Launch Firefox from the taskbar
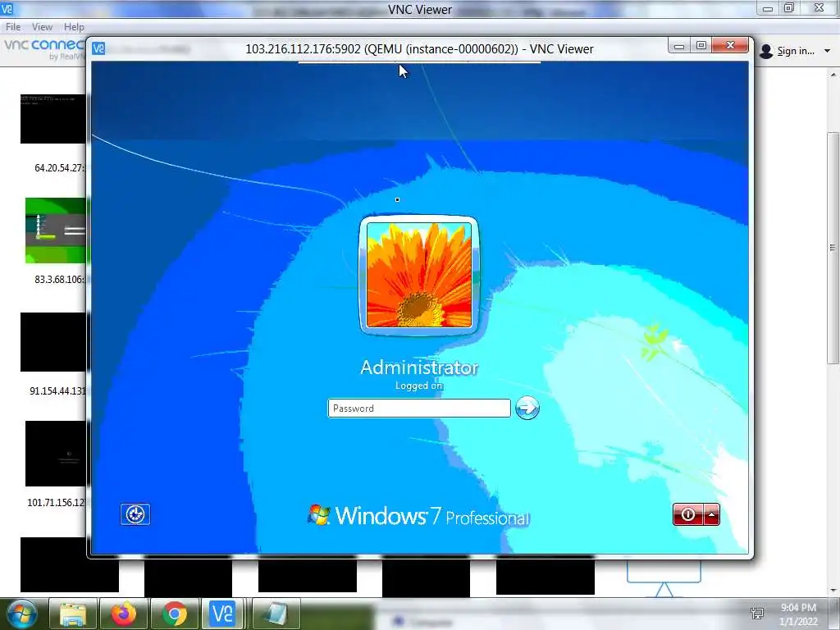The height and width of the screenshot is (630, 840). (124, 614)
